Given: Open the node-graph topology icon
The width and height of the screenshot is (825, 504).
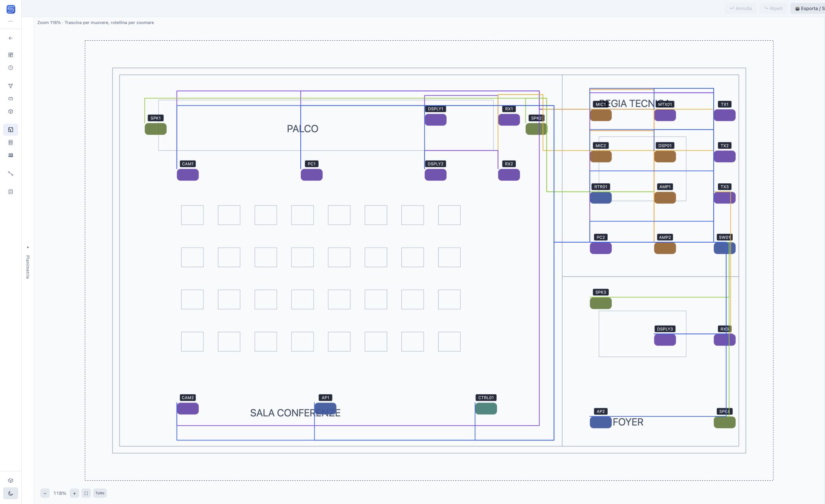Looking at the screenshot, I should pyautogui.click(x=11, y=86).
